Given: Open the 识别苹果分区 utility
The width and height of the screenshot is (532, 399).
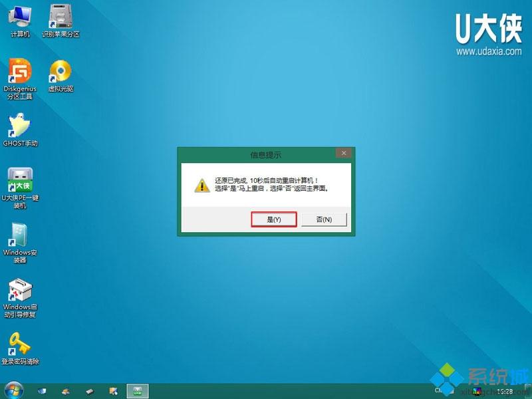Looking at the screenshot, I should [x=61, y=17].
